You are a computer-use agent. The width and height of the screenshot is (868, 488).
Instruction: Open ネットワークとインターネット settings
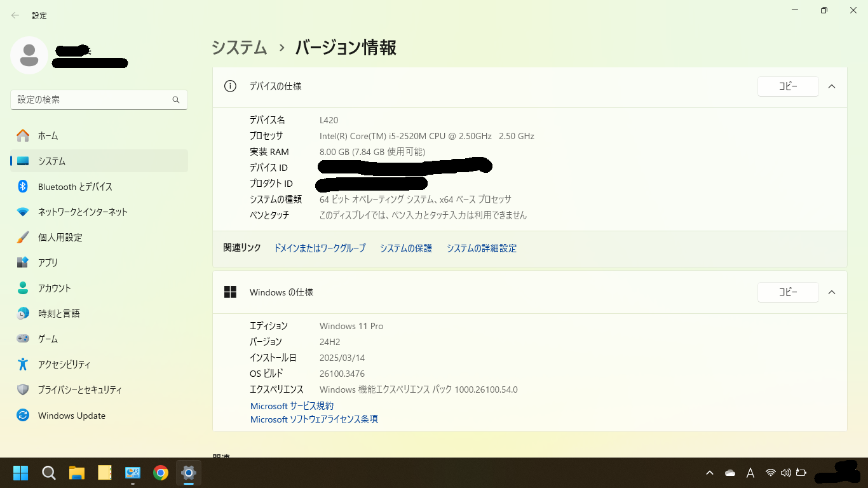[x=99, y=212]
